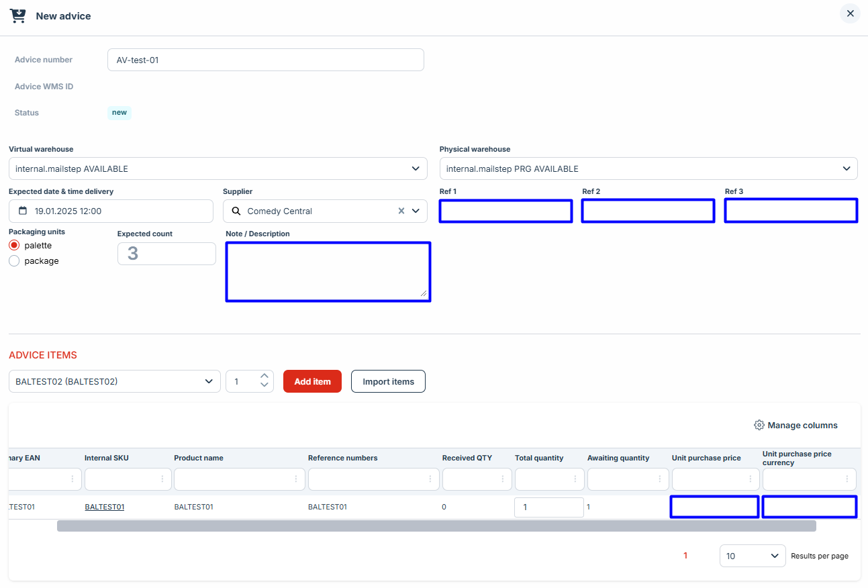
Task: Click the Import items button
Action: (388, 381)
